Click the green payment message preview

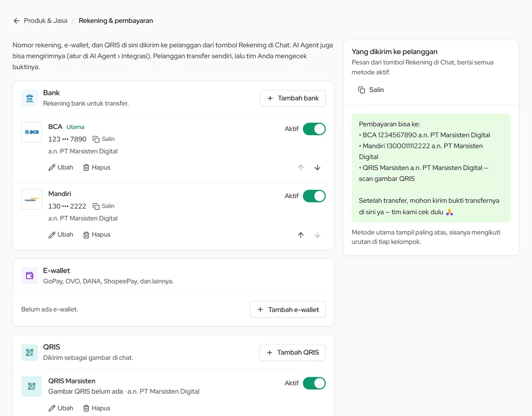(431, 168)
